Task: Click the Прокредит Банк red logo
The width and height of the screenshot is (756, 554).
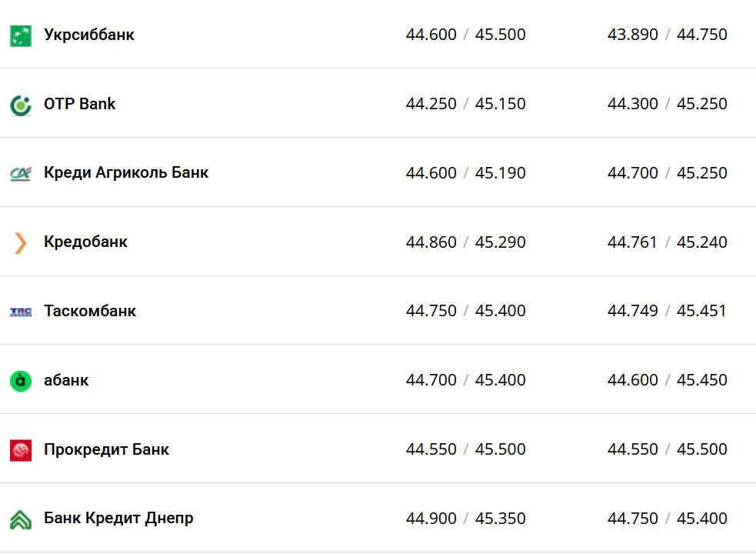Action: pos(21,450)
